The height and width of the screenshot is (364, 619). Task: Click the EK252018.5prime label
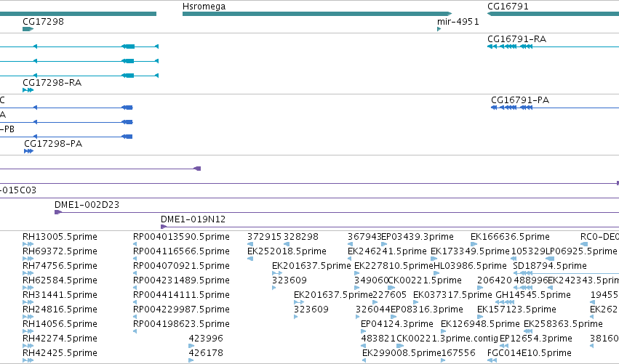(x=287, y=251)
